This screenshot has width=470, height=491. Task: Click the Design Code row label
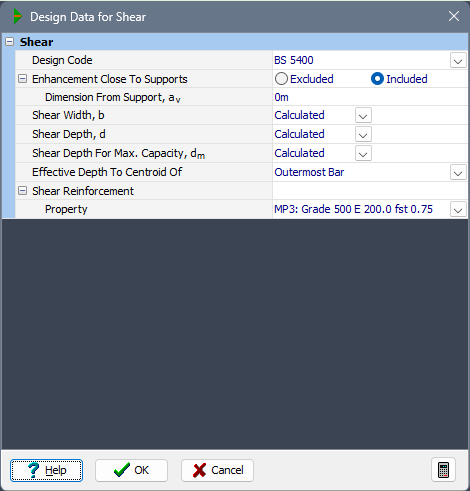pos(62,60)
